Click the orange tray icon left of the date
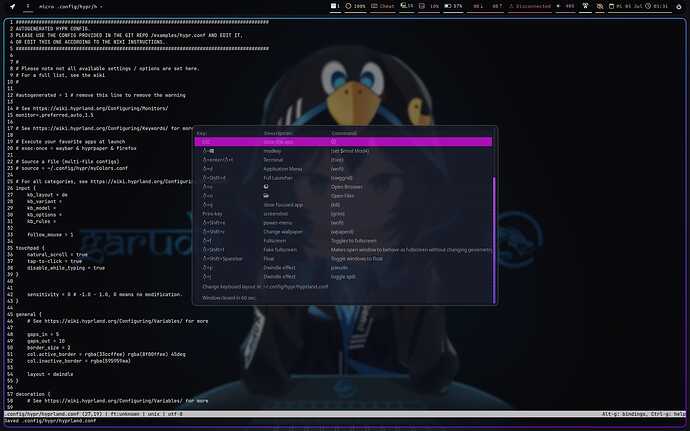Image resolution: width=690 pixels, height=431 pixels. point(600,6)
